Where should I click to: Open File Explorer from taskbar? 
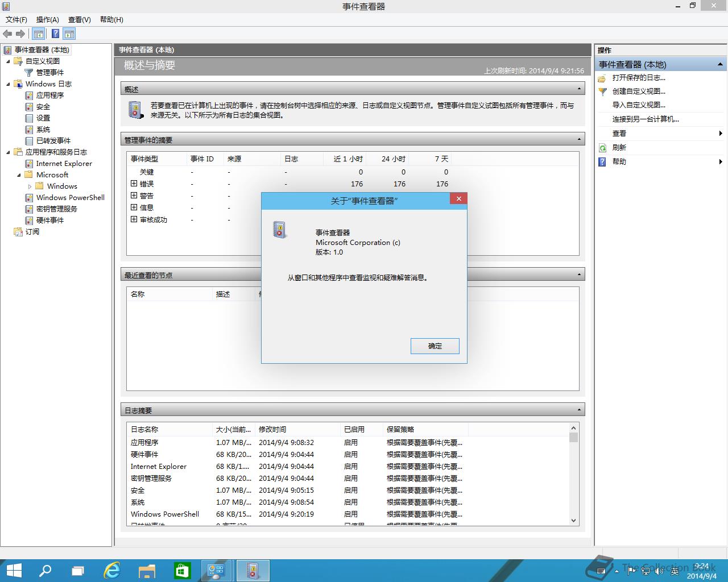click(x=147, y=571)
